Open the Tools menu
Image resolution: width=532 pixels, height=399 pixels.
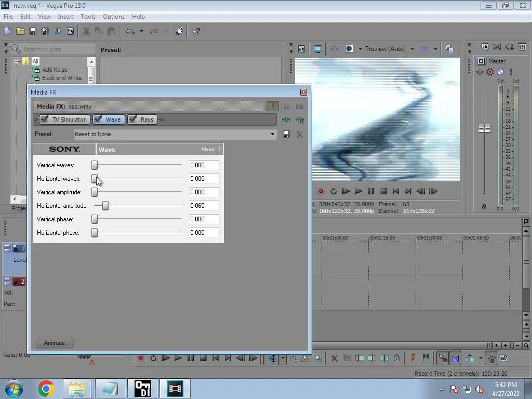click(88, 16)
